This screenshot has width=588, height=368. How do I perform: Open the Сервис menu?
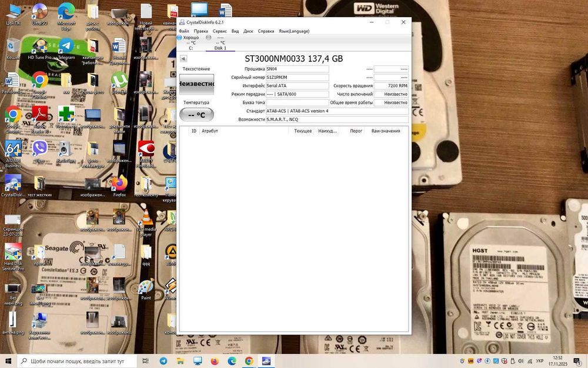pos(219,31)
